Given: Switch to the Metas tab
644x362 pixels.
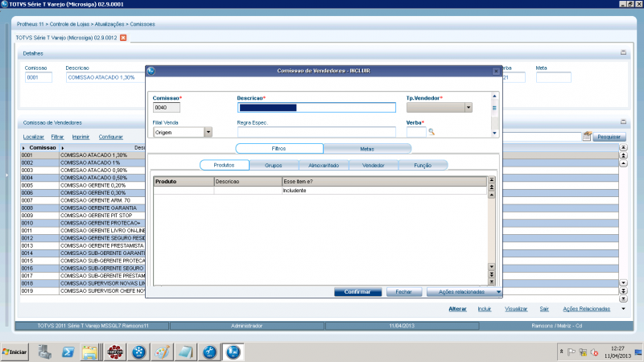Looking at the screenshot, I should click(367, 149).
